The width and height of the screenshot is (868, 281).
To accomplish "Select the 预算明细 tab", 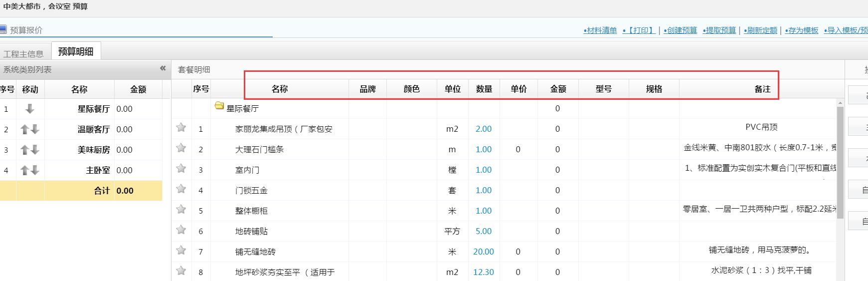I will point(76,51).
